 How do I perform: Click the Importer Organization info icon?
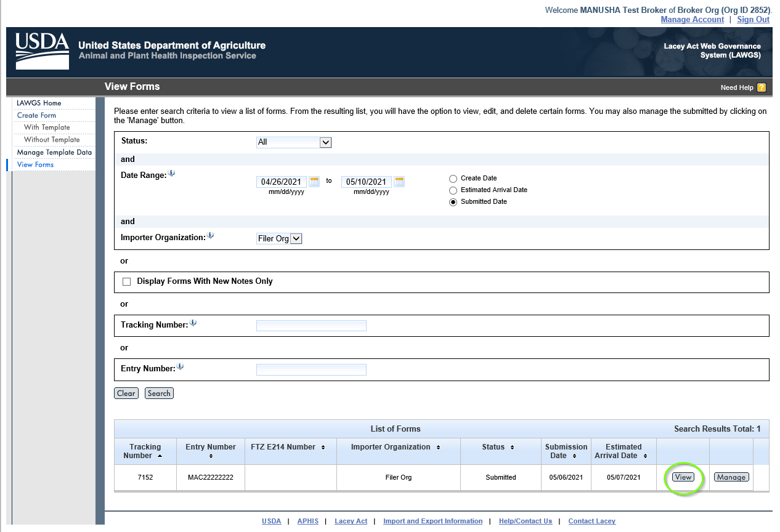pos(211,236)
